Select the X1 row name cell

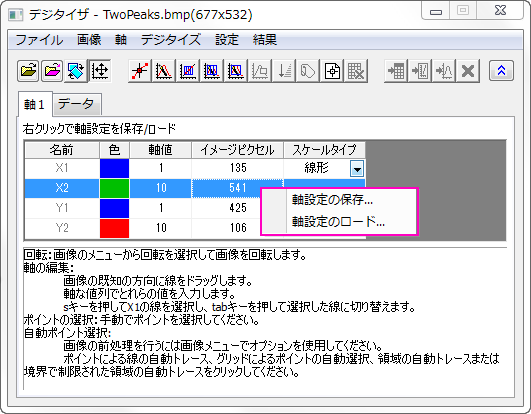tap(62, 168)
